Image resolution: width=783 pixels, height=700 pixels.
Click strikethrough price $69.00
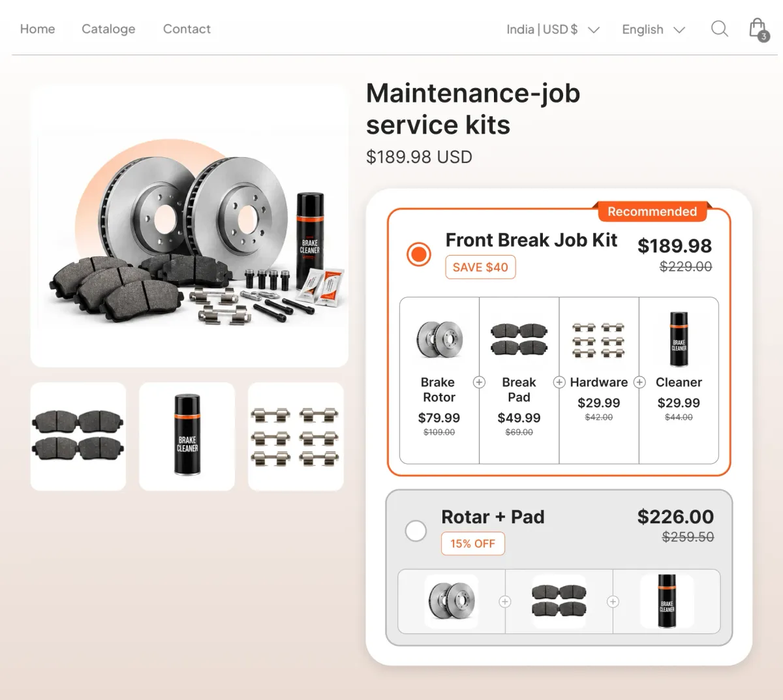[519, 432]
